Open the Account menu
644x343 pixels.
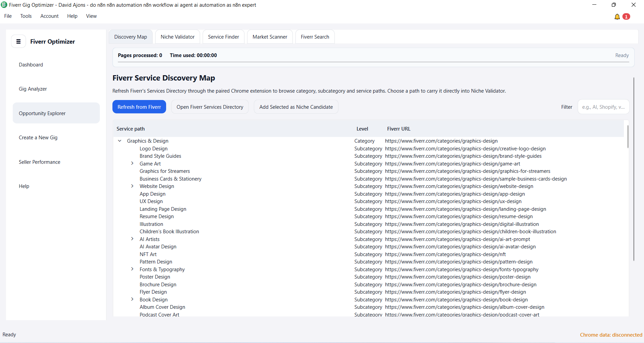click(49, 16)
